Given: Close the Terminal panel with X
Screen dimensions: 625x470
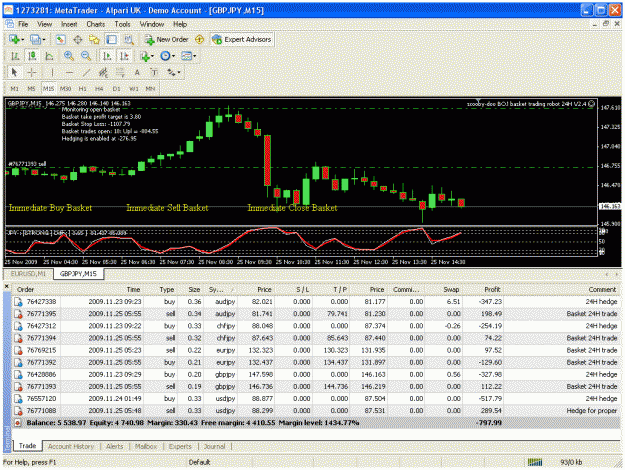Looking at the screenshot, I should (x=6, y=286).
